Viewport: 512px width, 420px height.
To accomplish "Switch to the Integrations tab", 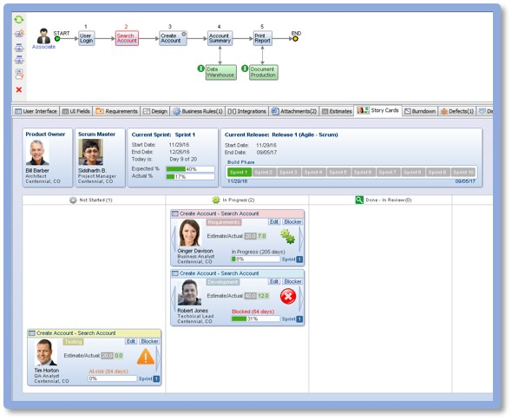I will pos(246,111).
